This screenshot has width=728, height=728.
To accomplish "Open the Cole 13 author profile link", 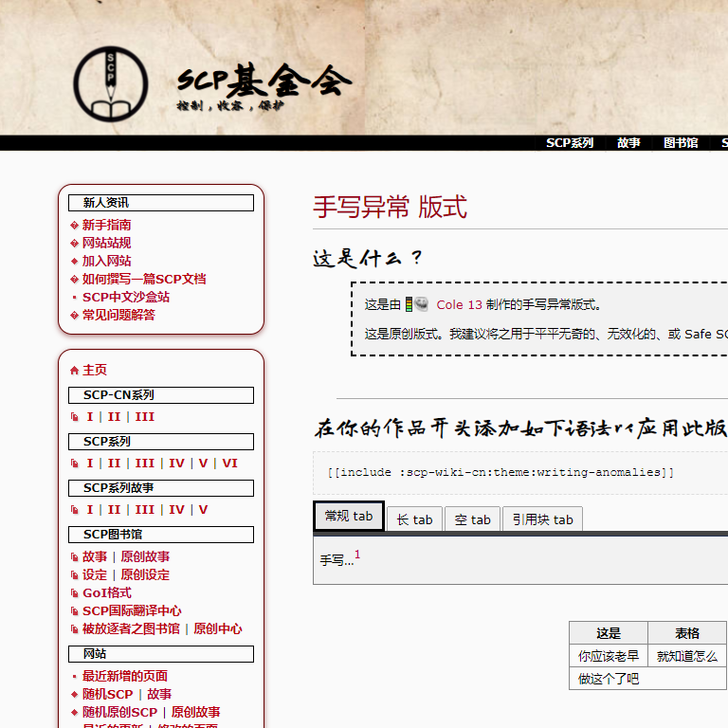I will pyautogui.click(x=459, y=305).
